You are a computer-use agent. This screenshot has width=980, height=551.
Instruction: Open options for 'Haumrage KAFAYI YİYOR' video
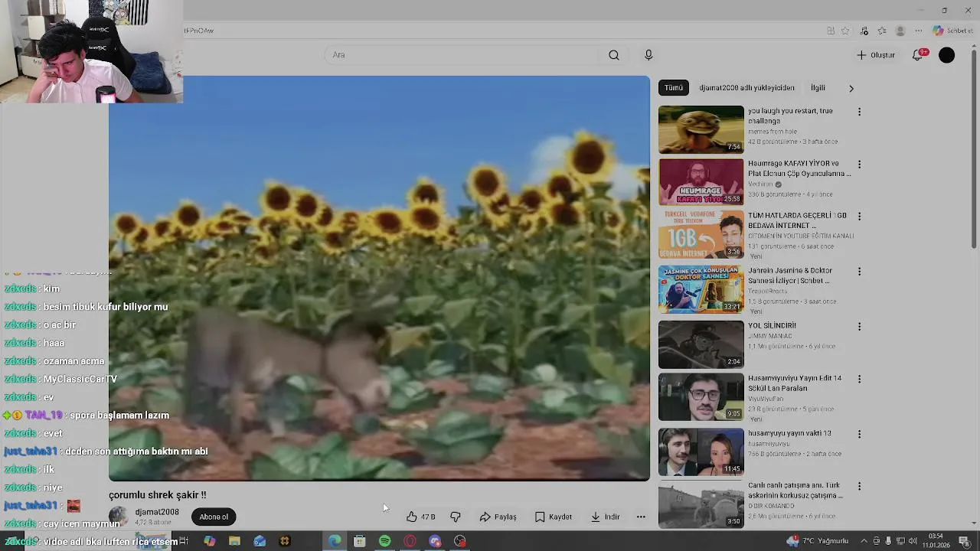point(859,165)
